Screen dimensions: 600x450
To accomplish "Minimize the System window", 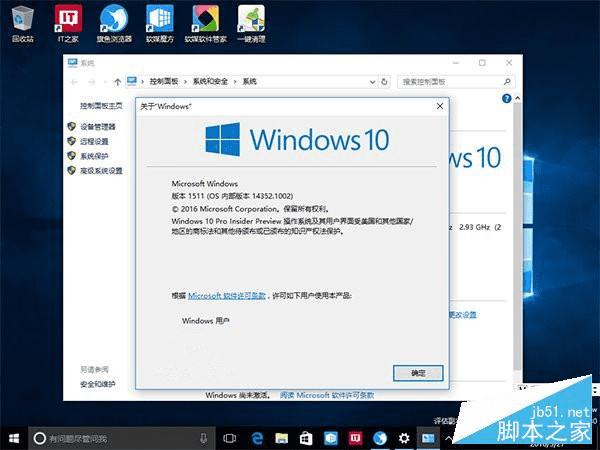I will pos(455,62).
